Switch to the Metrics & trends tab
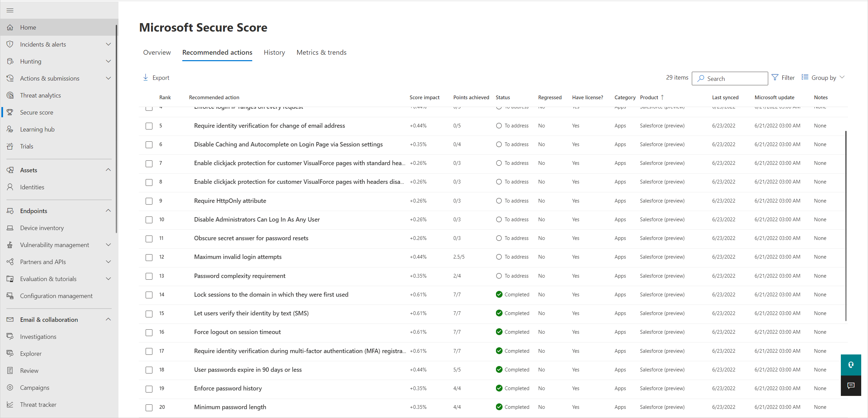 321,52
